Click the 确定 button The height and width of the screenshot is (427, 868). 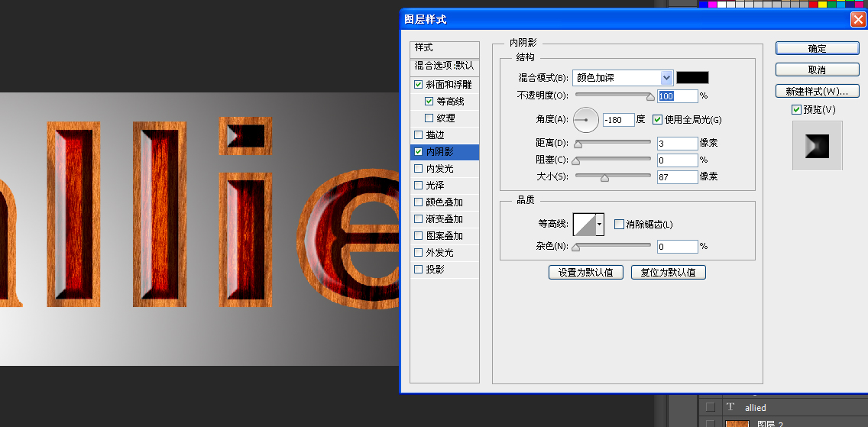pos(817,49)
